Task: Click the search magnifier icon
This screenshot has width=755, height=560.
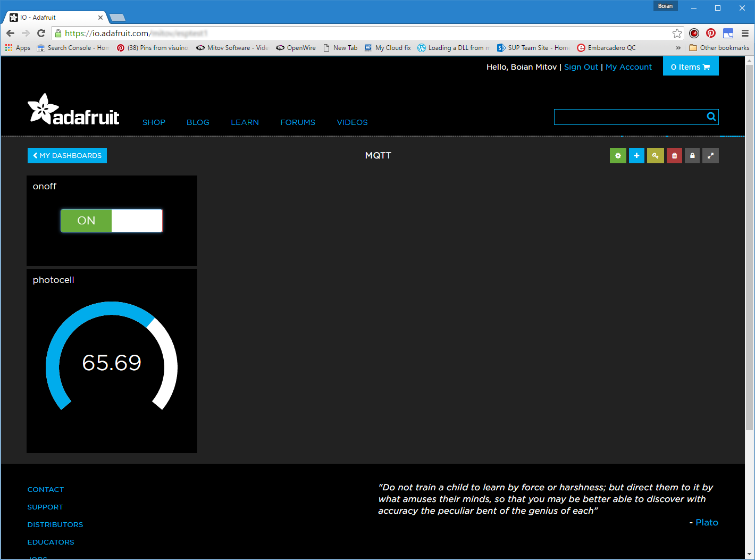Action: (711, 116)
